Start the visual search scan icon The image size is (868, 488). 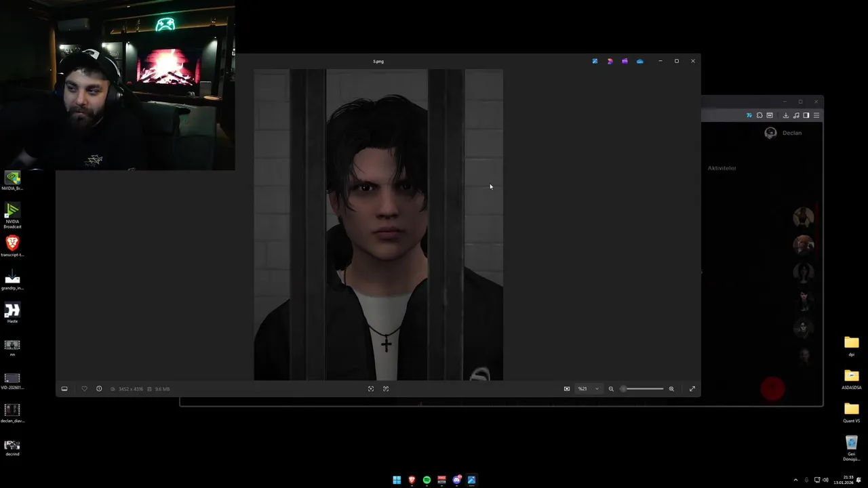371,389
